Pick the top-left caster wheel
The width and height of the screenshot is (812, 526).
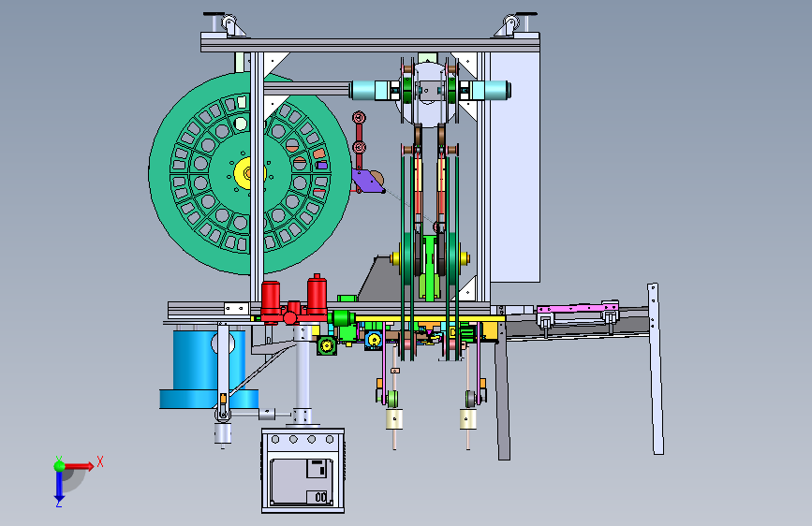229,23
